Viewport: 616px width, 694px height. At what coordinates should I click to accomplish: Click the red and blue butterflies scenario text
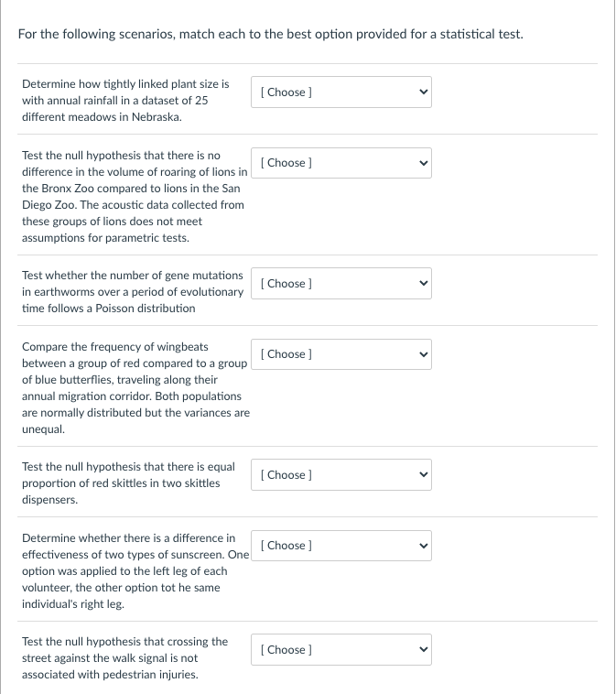[x=135, y=387]
